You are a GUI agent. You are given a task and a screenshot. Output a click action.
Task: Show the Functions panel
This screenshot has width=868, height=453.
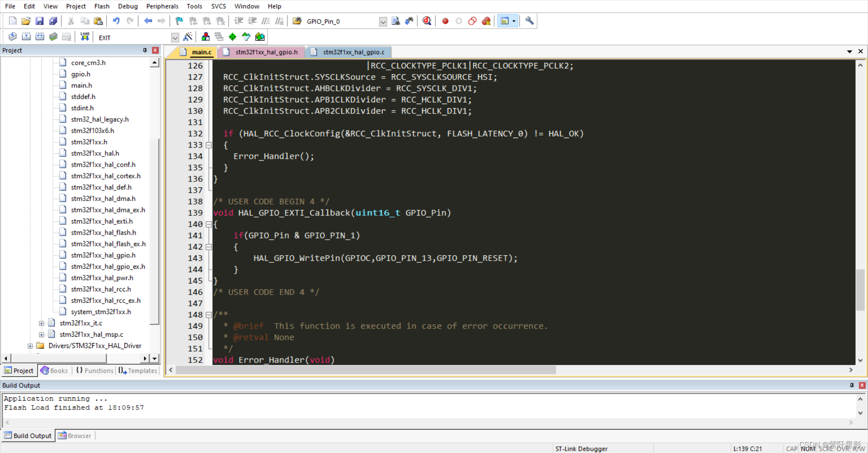[x=94, y=370]
